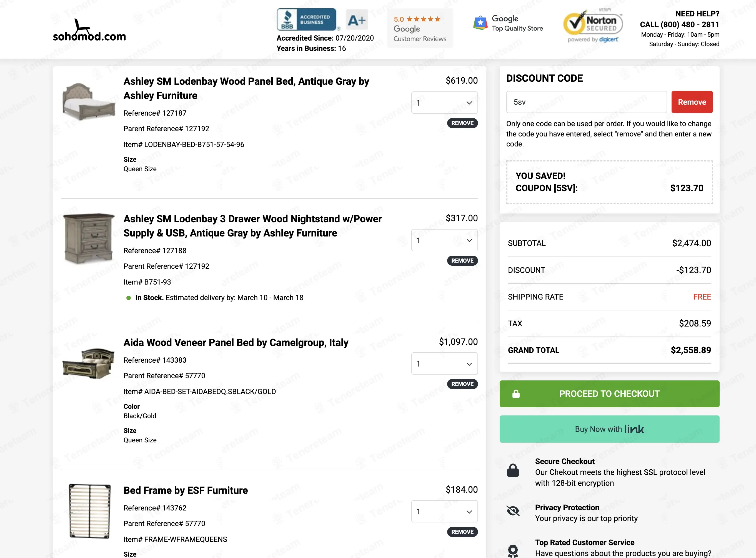Open Google Customer Reviews 5.0 badge

[420, 28]
